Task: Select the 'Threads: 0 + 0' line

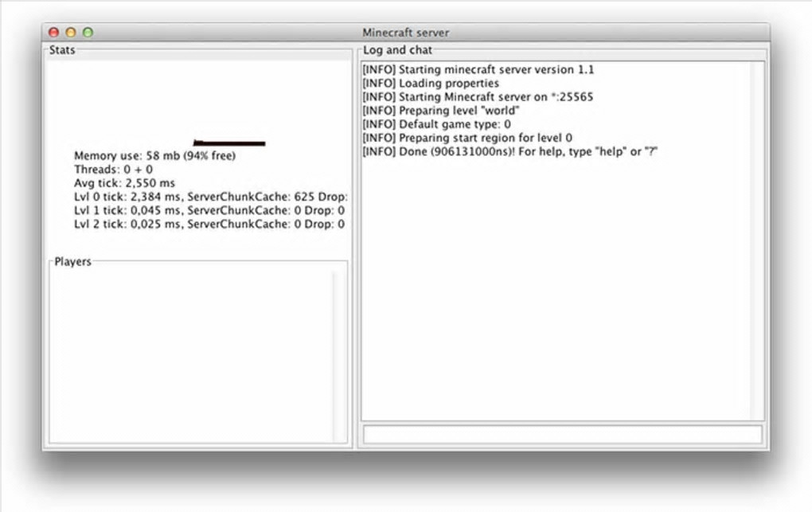Action: [x=113, y=170]
